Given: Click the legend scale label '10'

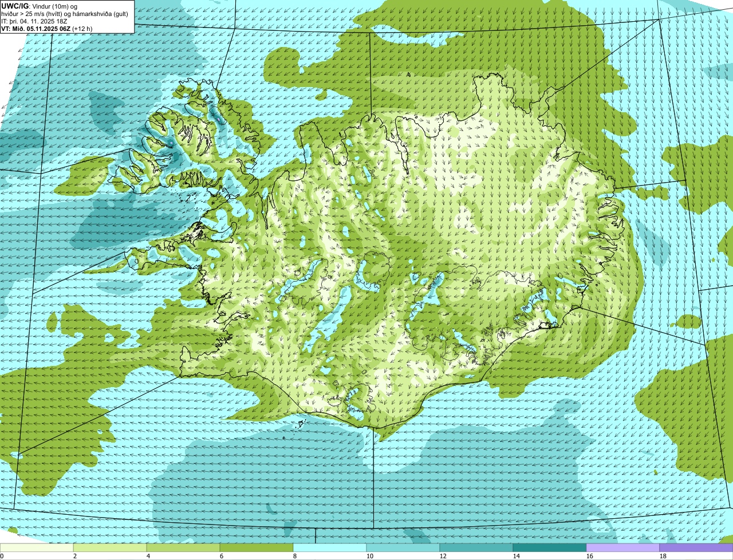Looking at the screenshot, I should tap(370, 556).
